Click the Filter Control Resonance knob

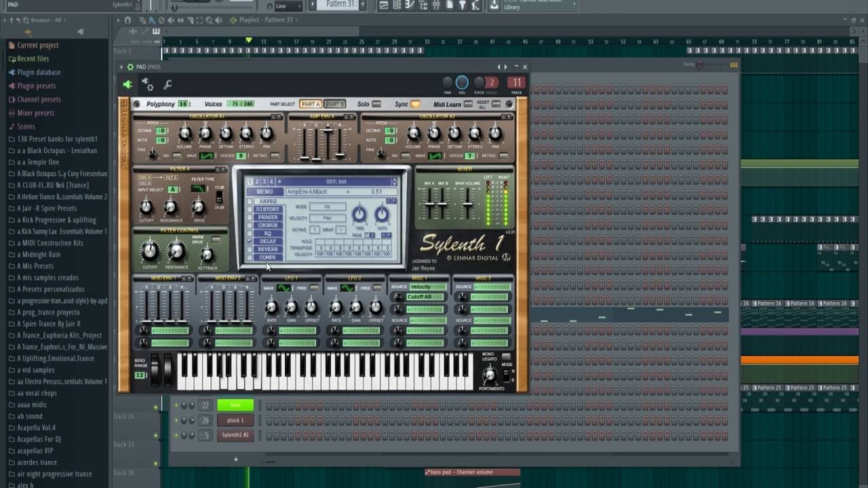coord(176,252)
